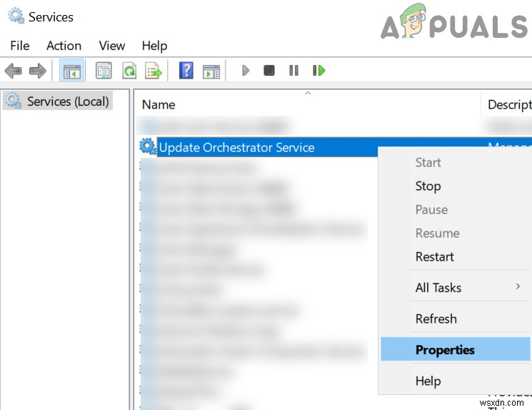The height and width of the screenshot is (410, 532).
Task: Expand the All Tasks submenu
Action: coord(455,287)
